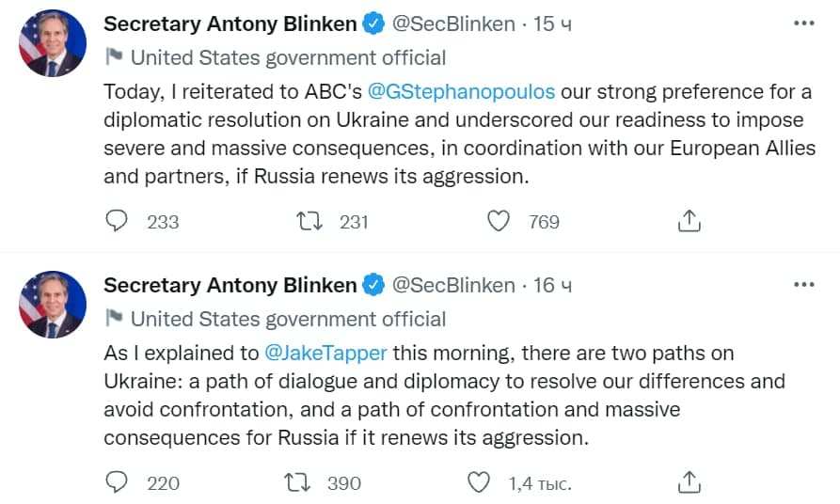This screenshot has height=504, width=840.
Task: Click Secretary Antony Blinken name on first tweet
Action: tap(230, 24)
